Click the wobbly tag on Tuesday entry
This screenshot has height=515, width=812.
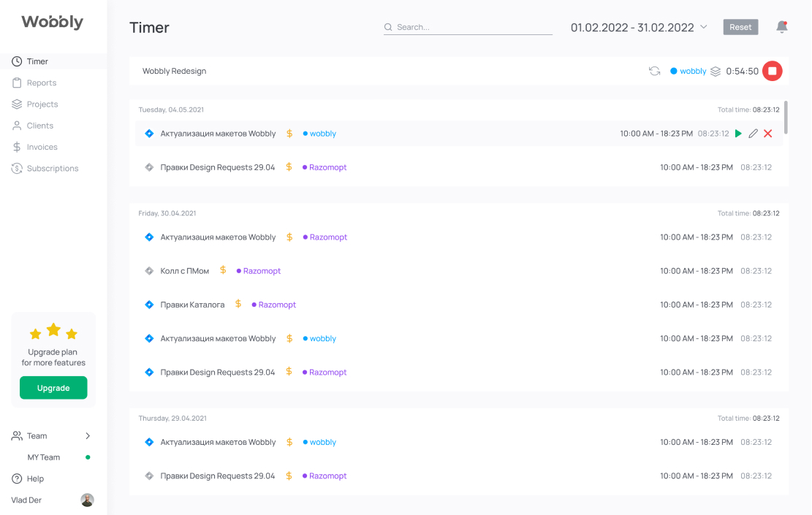319,134
